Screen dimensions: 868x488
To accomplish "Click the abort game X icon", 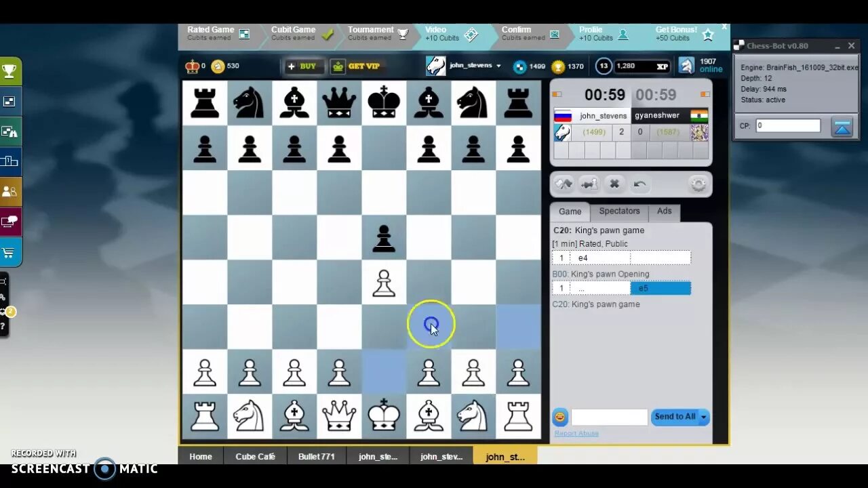I will [614, 184].
